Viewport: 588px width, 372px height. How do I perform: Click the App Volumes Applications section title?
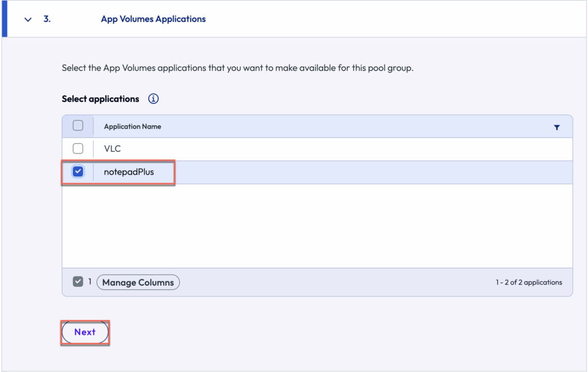(x=153, y=19)
